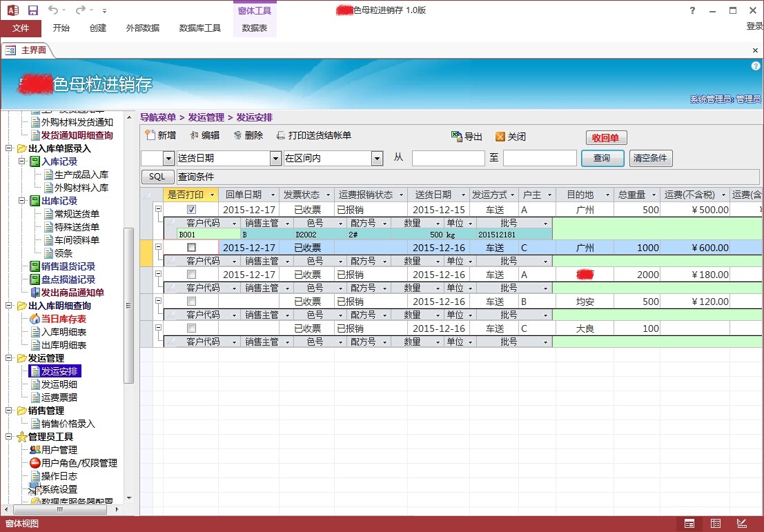This screenshot has width=764, height=532.
Task: Click the 导出 export icon
Action: [457, 137]
